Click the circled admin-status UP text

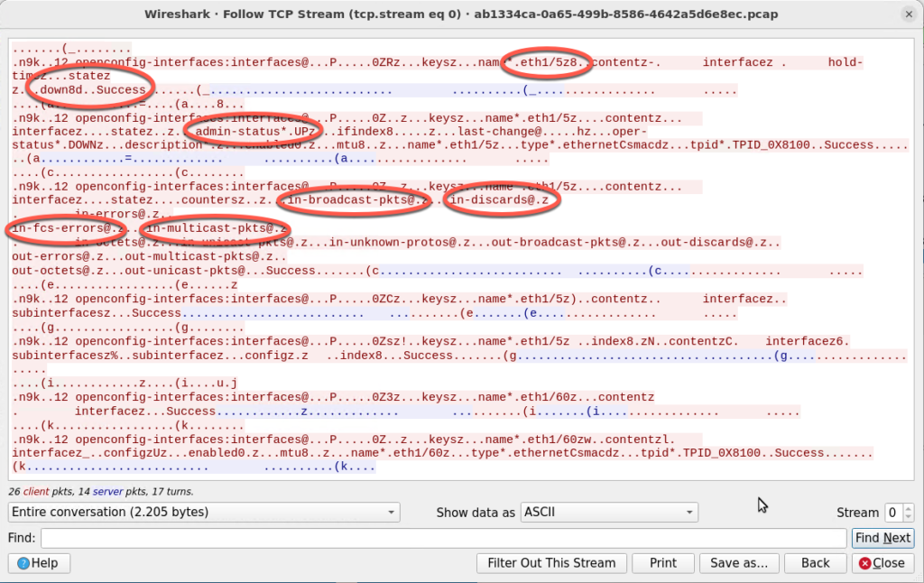click(x=255, y=132)
